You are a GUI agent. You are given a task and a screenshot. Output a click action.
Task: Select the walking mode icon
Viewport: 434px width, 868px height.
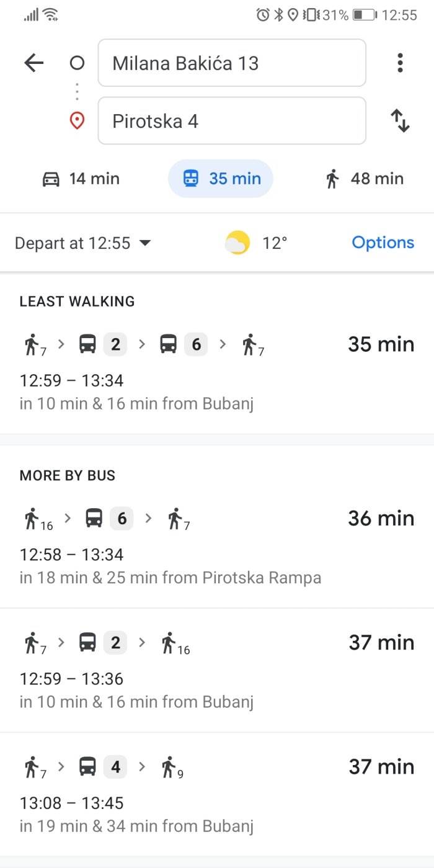334,179
